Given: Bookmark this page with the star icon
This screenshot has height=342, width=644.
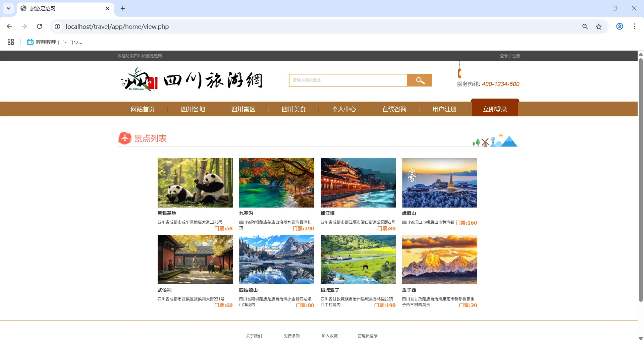Looking at the screenshot, I should pyautogui.click(x=599, y=26).
